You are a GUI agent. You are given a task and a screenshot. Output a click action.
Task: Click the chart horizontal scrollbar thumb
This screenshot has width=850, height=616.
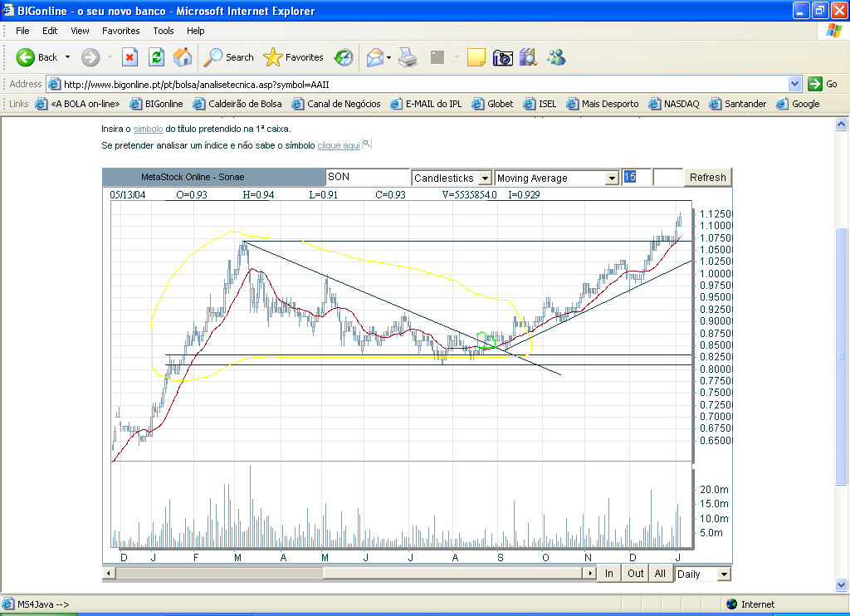pyautogui.click(x=217, y=573)
